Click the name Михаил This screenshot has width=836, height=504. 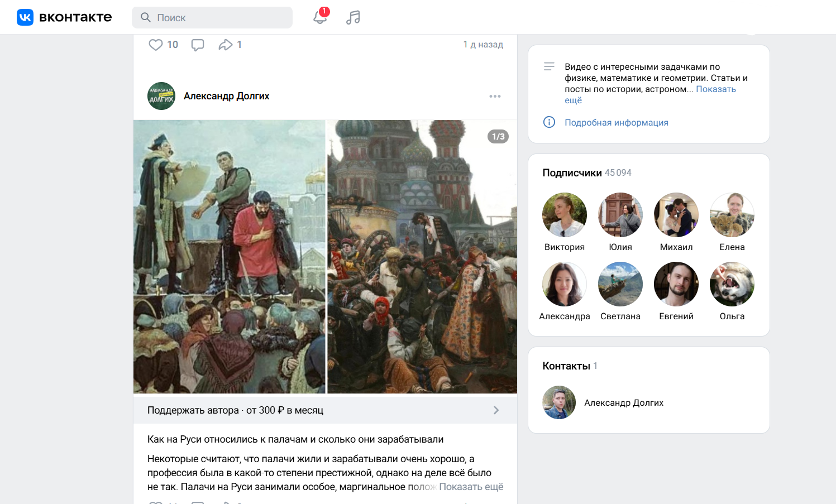tap(676, 247)
